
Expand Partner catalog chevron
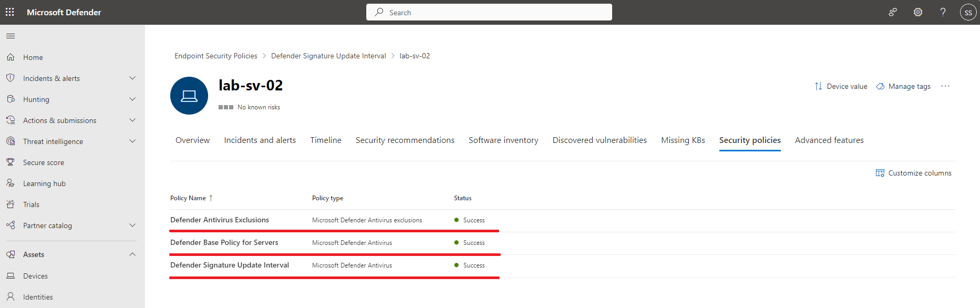[132, 225]
